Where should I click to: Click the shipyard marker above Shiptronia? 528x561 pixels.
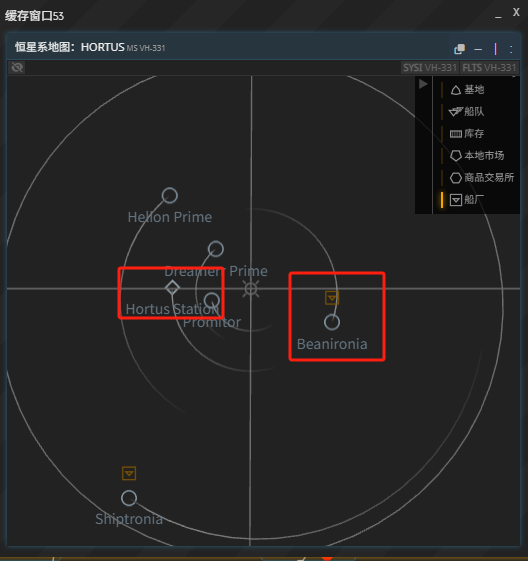129,473
